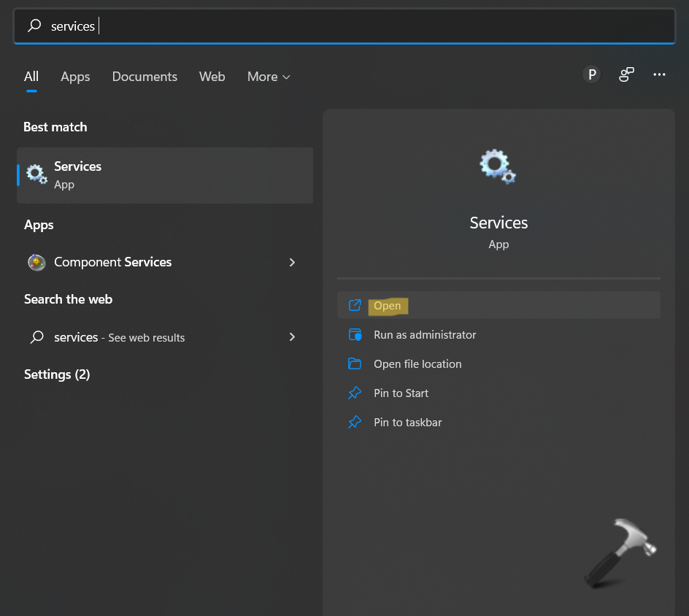Expand services web results arrow
This screenshot has width=689, height=616.
click(x=292, y=337)
